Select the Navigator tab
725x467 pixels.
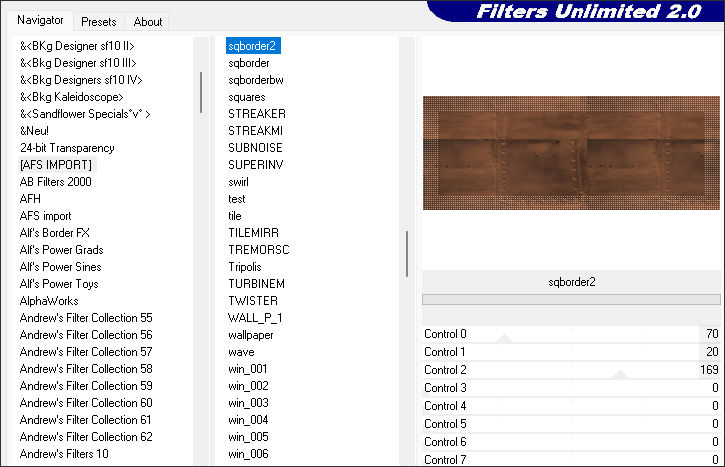(x=40, y=20)
